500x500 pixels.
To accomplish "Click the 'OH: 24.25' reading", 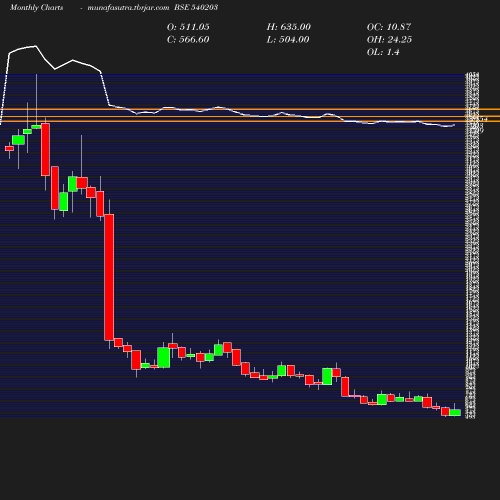I will coord(389,39).
